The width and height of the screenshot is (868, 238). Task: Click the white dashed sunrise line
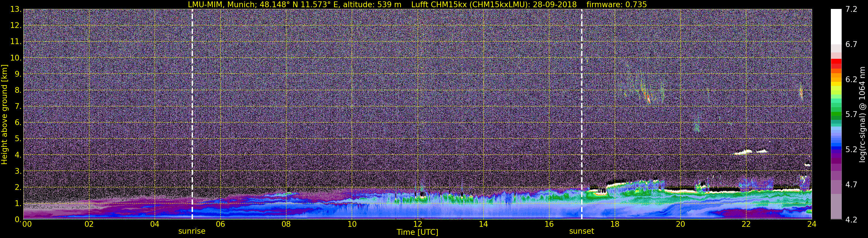[192, 114]
